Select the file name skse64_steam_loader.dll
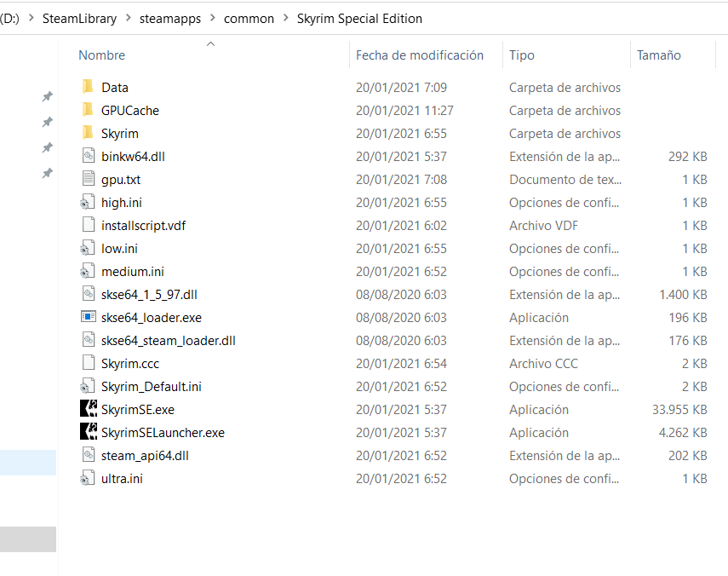 tap(169, 341)
